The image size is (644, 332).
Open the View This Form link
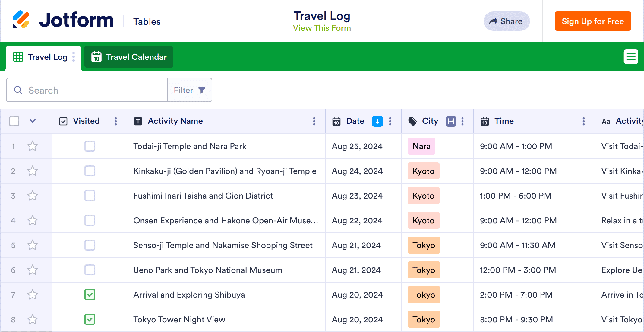tap(322, 28)
